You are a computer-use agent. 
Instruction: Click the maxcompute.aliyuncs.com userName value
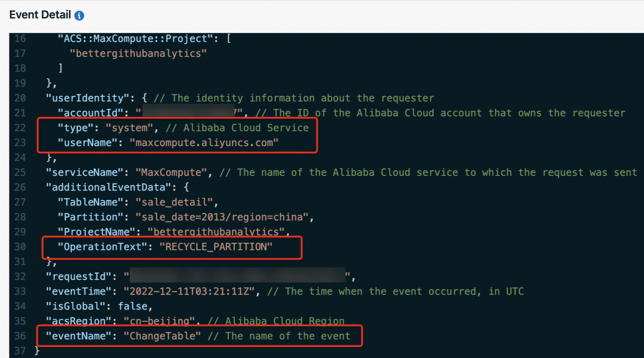(x=204, y=143)
